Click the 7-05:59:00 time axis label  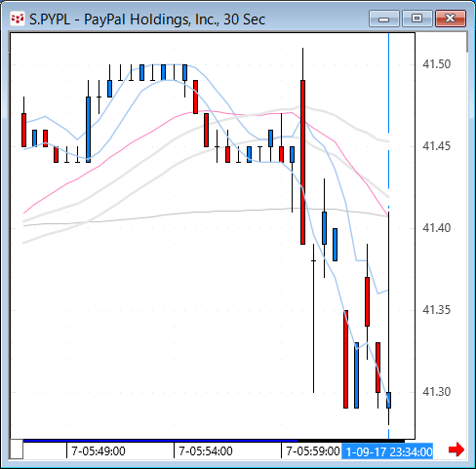tap(313, 451)
